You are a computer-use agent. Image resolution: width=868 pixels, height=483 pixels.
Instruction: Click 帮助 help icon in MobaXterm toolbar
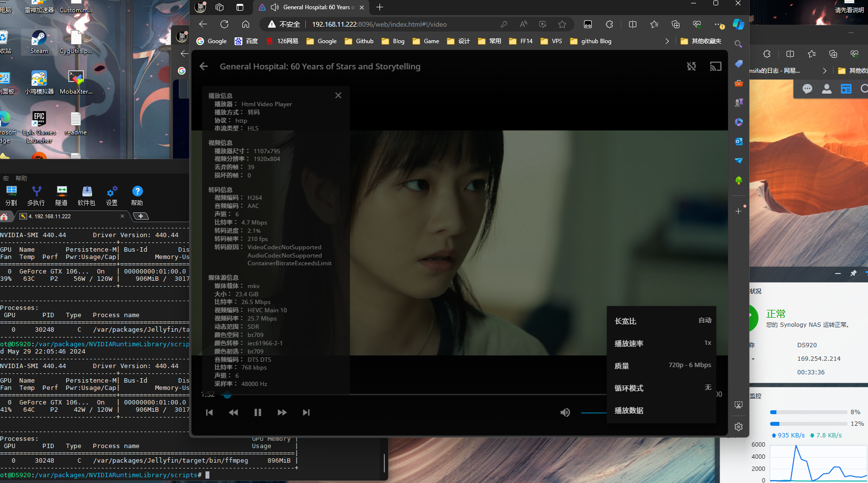pyautogui.click(x=137, y=196)
